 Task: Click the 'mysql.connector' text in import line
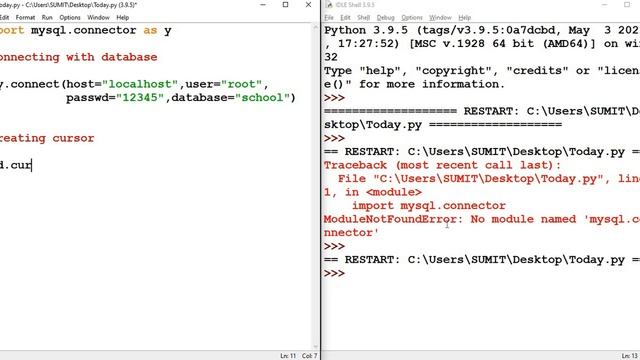84,30
